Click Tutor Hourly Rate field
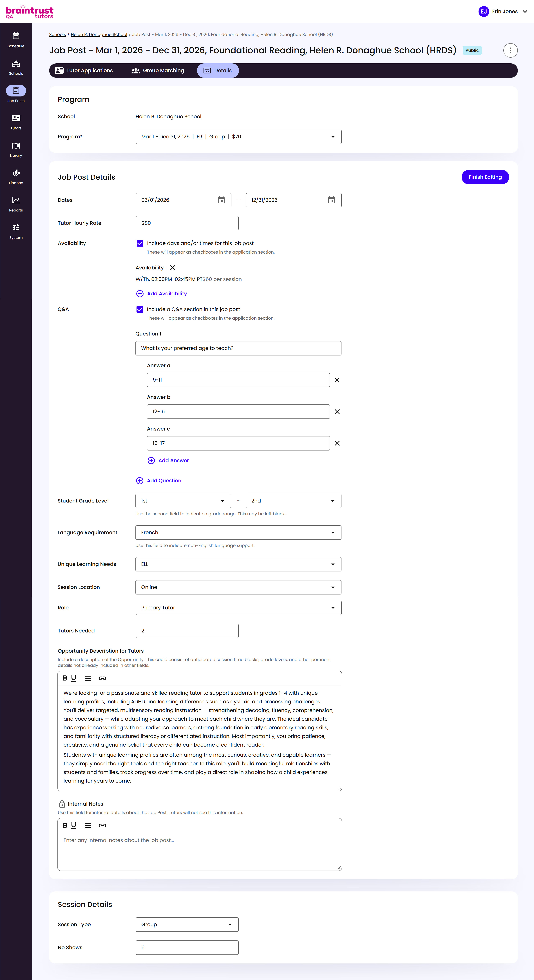 coord(187,223)
